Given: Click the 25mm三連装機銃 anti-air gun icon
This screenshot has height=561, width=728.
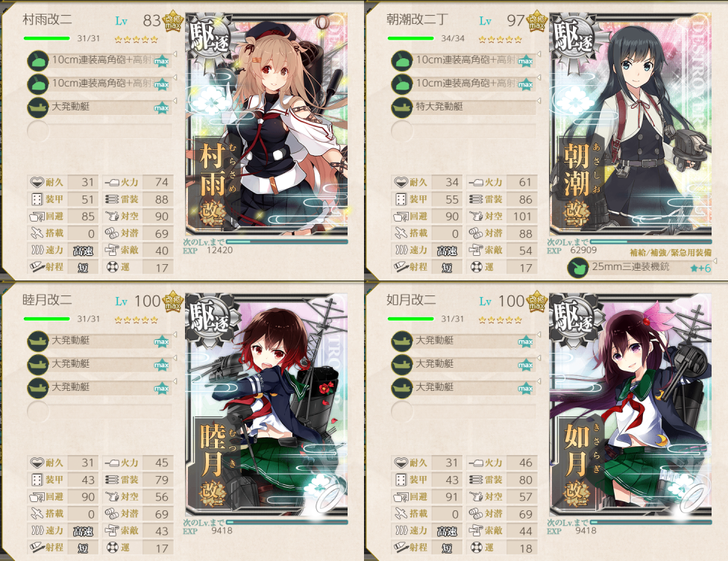Looking at the screenshot, I should pos(578,269).
